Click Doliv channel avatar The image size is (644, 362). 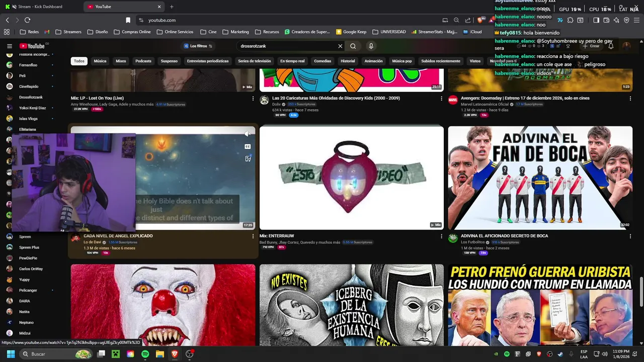[x=264, y=100]
